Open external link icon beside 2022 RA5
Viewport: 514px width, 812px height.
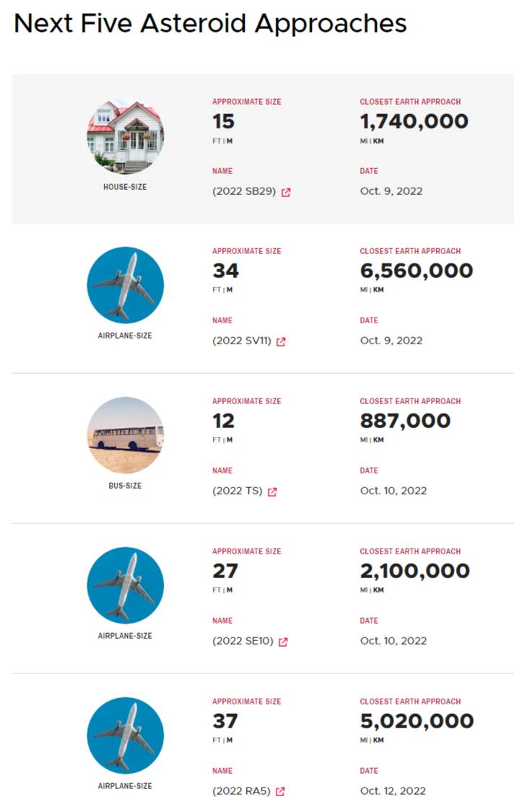[280, 791]
